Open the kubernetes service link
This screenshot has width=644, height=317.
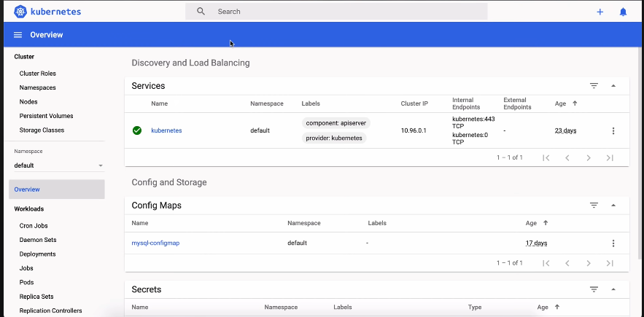point(166,130)
